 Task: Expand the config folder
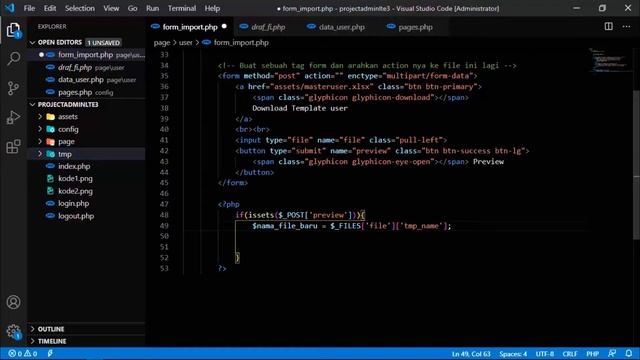pyautogui.click(x=40, y=129)
